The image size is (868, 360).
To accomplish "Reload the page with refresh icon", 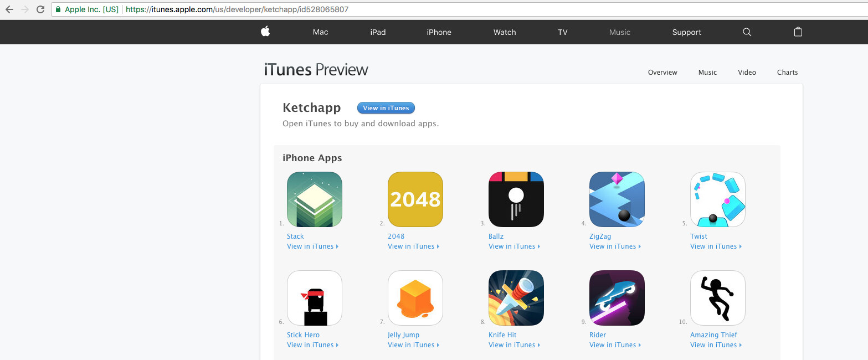I will (x=40, y=9).
